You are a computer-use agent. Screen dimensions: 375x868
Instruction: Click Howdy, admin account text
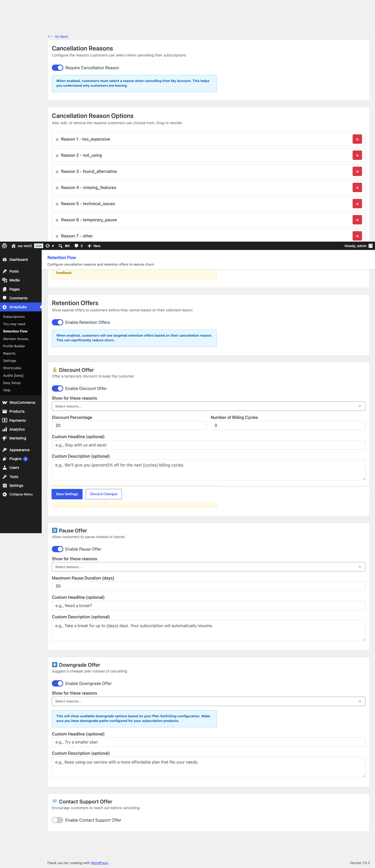click(x=355, y=246)
